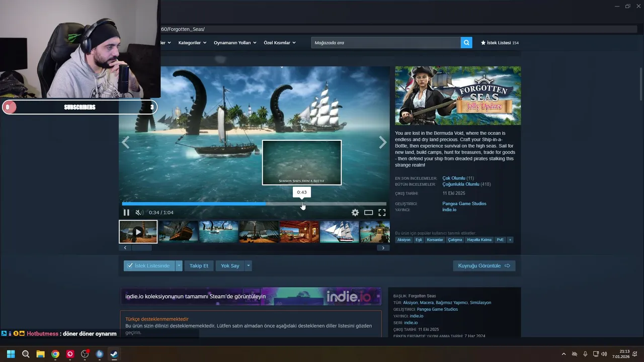Go to previous media with left arrow
The image size is (644, 362).
click(x=125, y=143)
